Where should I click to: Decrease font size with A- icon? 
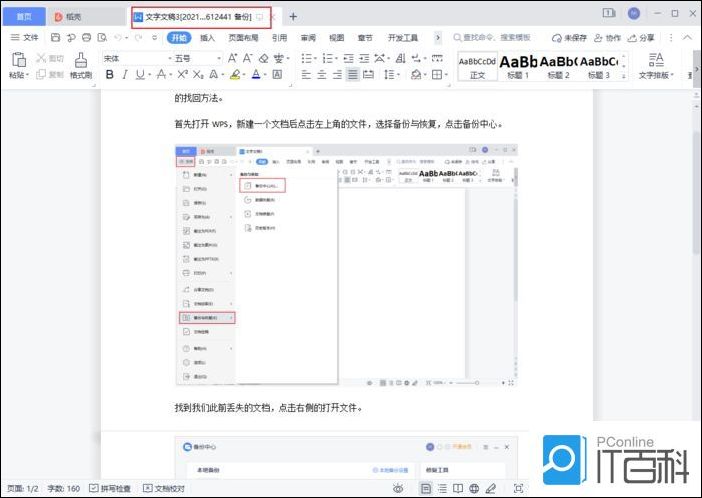(x=248, y=58)
